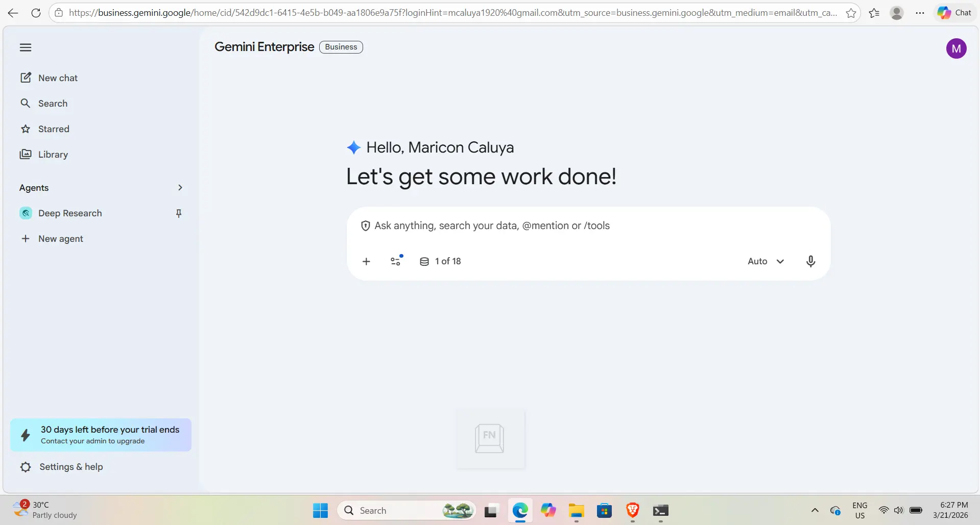The height and width of the screenshot is (525, 980).
Task: Unpin the Deep Research agent
Action: click(x=179, y=213)
